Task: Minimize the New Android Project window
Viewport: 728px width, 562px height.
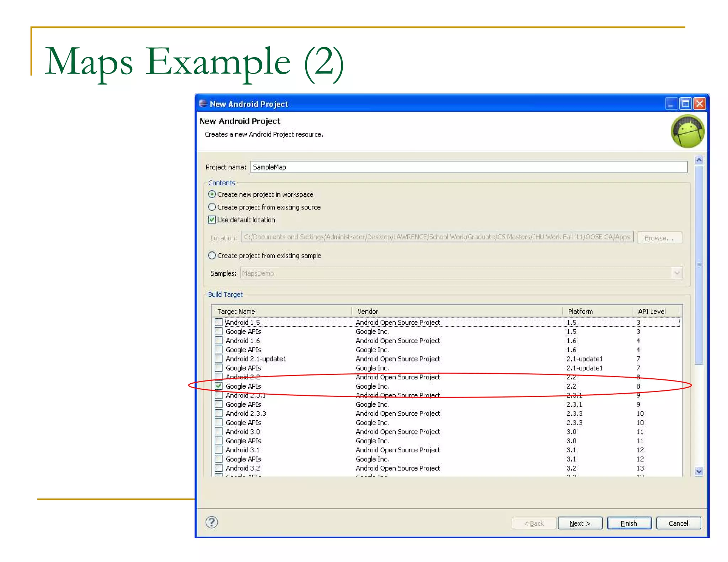Action: pos(671,104)
